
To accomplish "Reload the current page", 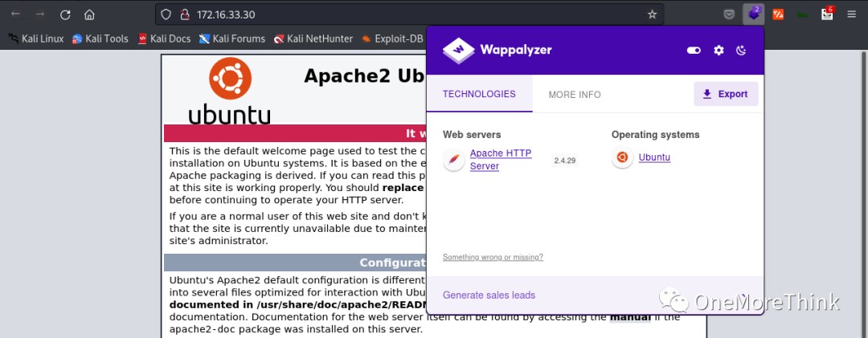I will 65,14.
